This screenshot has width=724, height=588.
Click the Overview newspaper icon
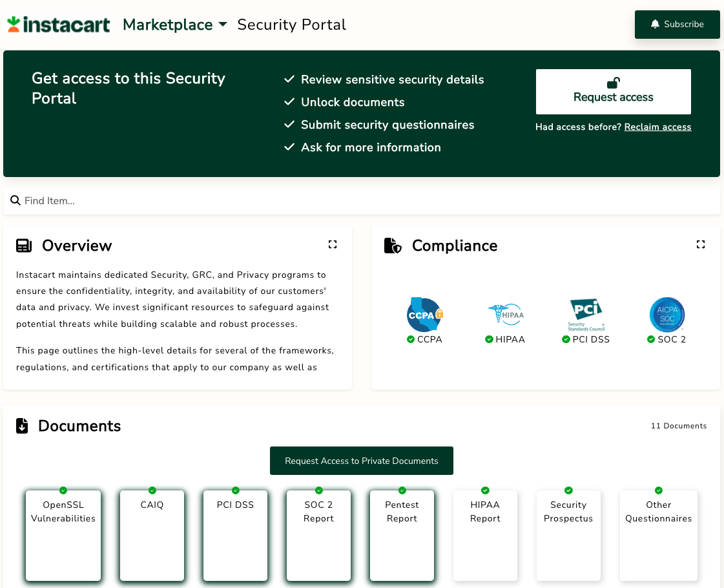(x=24, y=246)
